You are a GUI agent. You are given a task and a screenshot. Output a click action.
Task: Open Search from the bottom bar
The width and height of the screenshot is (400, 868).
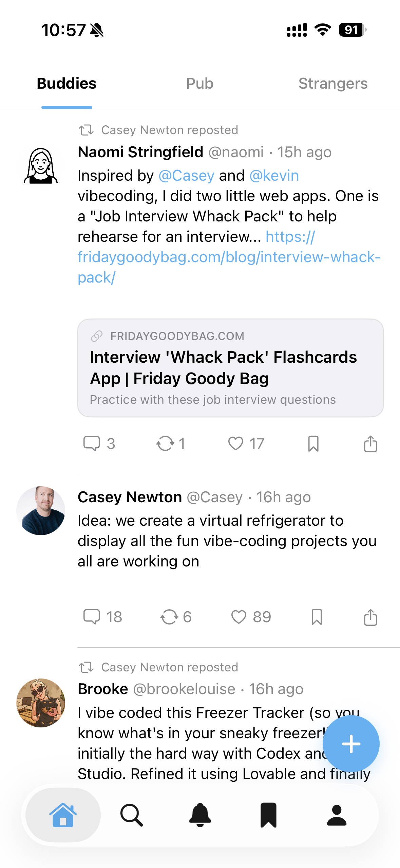(x=132, y=815)
